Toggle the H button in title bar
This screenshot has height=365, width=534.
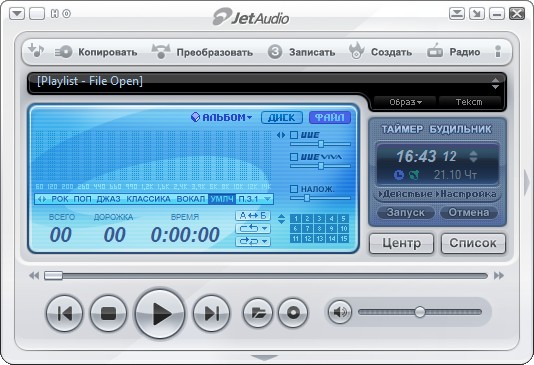(55, 14)
